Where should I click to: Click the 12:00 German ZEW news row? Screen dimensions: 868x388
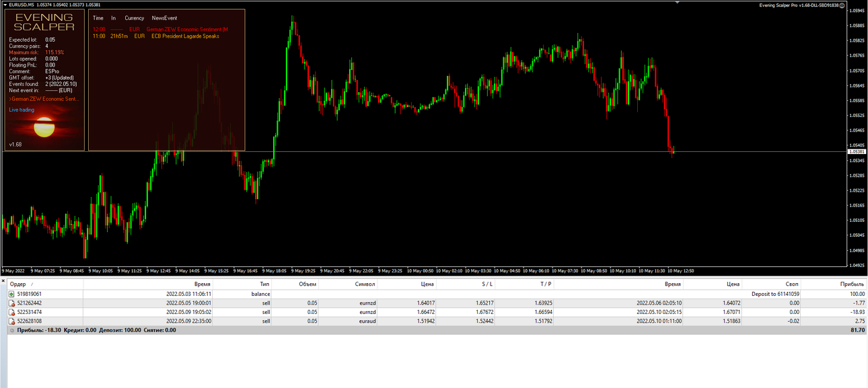[x=161, y=30]
